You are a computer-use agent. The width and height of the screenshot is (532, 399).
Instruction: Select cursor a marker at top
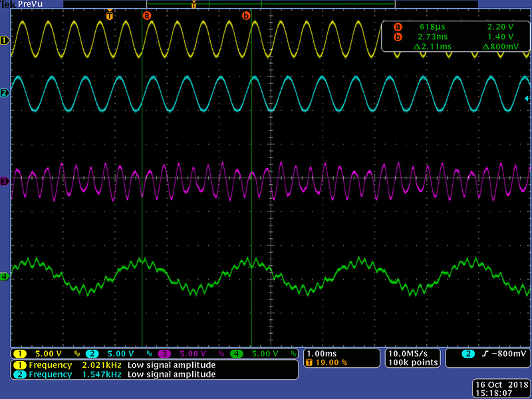point(148,15)
